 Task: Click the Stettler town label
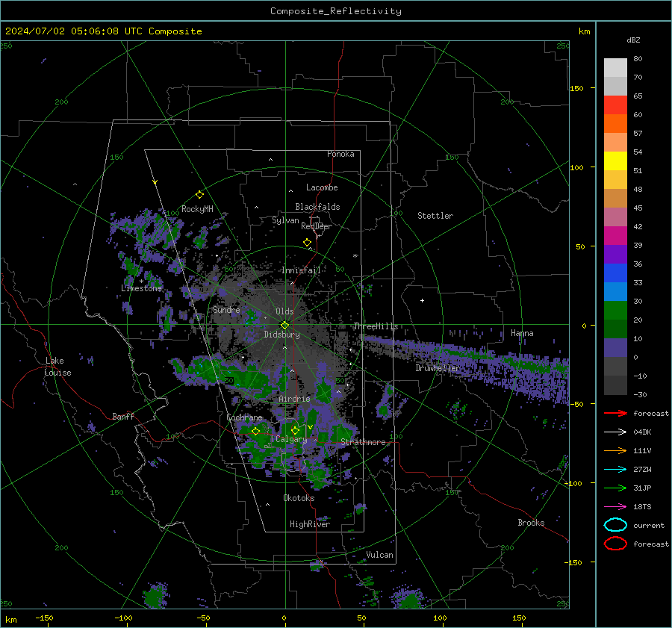[435, 216]
